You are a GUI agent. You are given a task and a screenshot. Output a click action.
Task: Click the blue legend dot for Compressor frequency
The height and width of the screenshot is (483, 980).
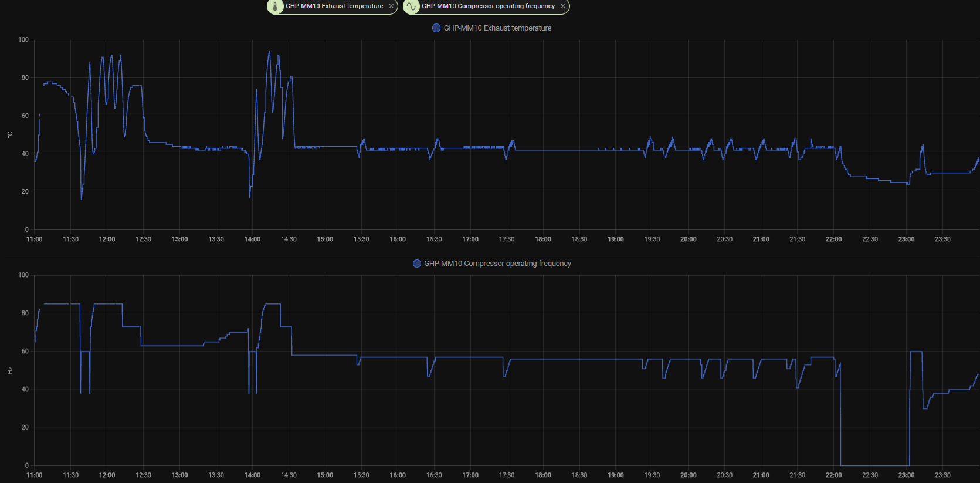tap(417, 264)
